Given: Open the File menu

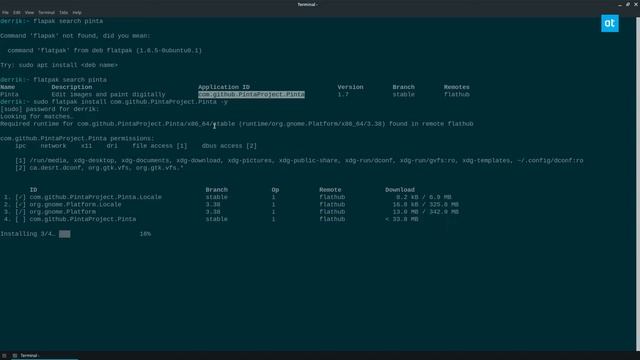Looking at the screenshot, I should tap(5, 13).
